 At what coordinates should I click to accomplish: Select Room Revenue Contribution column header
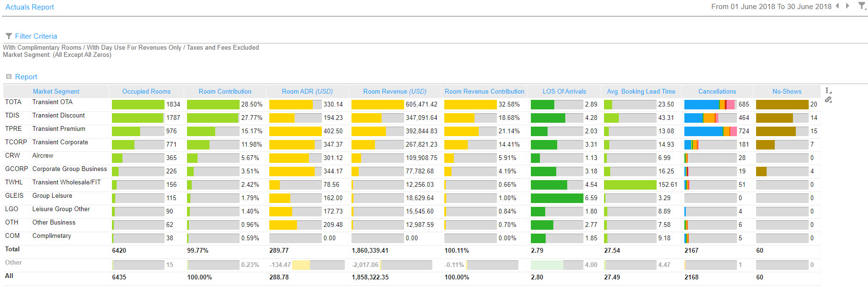484,91
